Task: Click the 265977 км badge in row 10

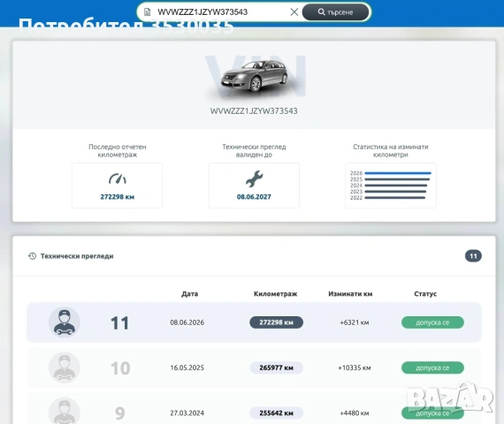Action: (x=277, y=367)
